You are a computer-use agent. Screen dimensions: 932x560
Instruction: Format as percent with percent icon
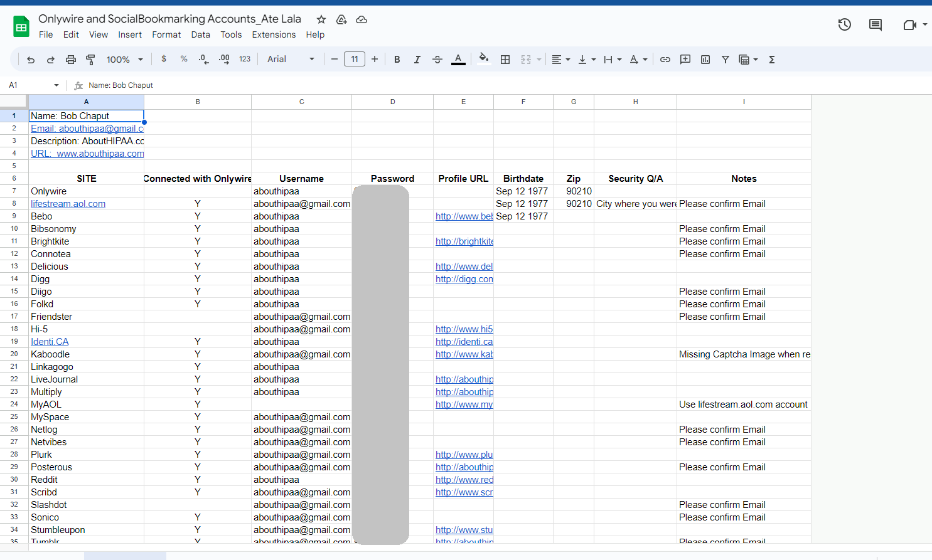click(184, 59)
